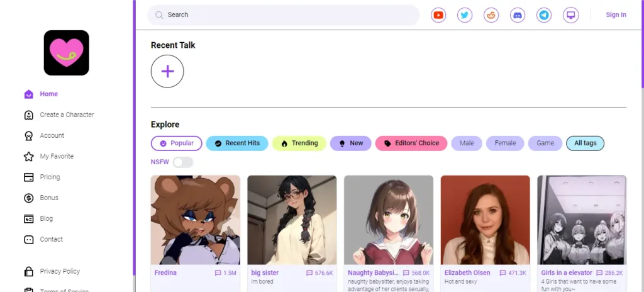The width and height of the screenshot is (644, 292).
Task: Select the Trending filter tag
Action: click(299, 143)
